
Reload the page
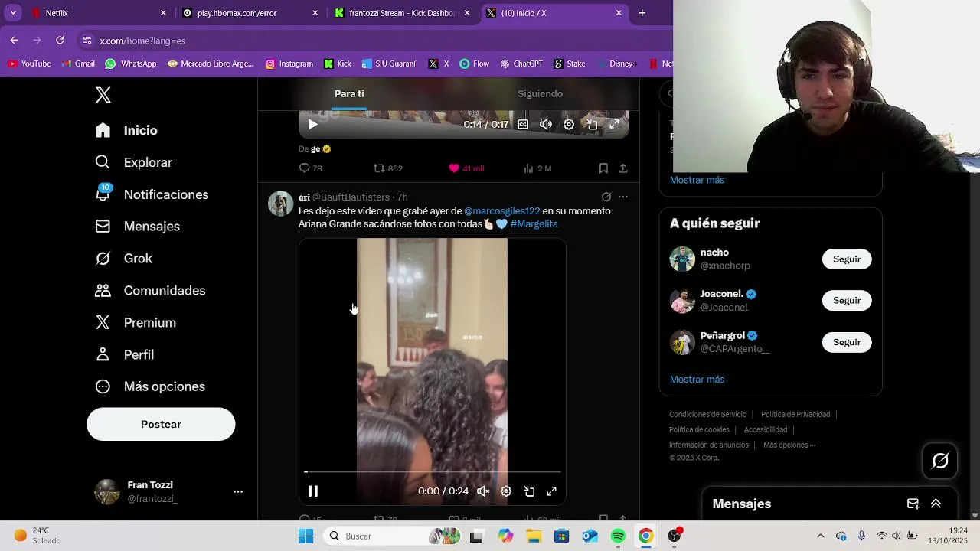click(x=60, y=41)
